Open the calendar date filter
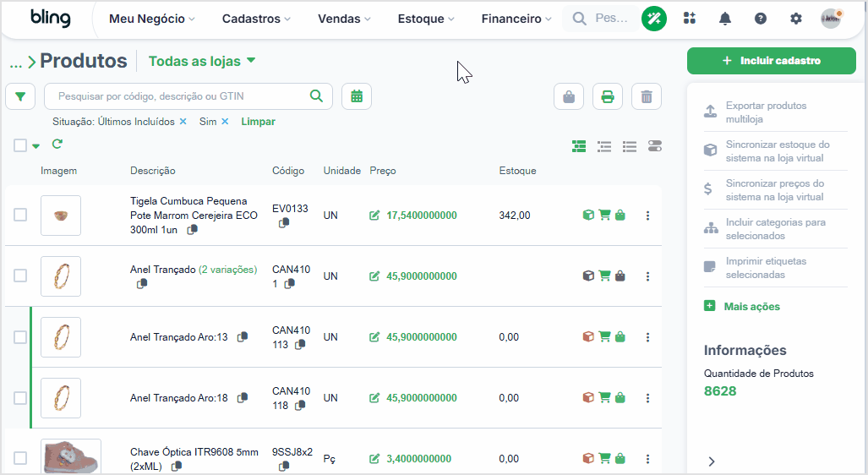This screenshot has height=475, width=868. point(357,96)
